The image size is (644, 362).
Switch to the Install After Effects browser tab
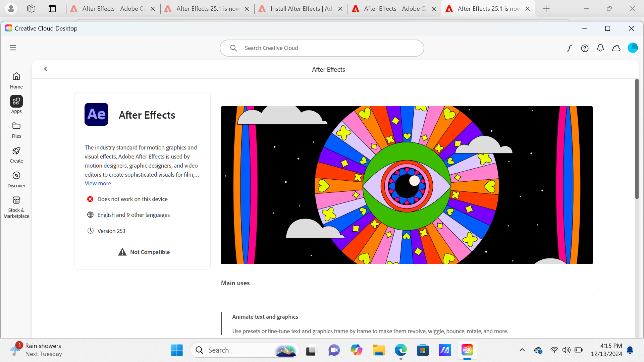[x=299, y=8]
